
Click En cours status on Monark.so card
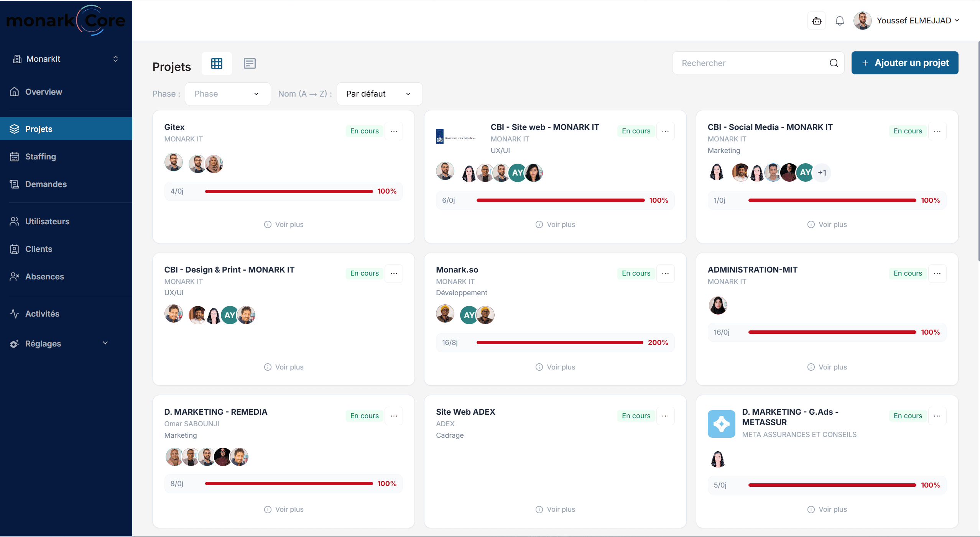click(x=636, y=273)
